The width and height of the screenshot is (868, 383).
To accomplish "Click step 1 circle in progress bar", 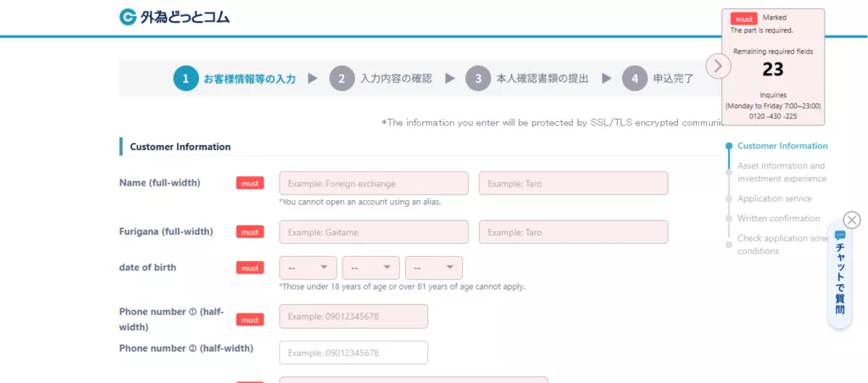I will coord(186,79).
